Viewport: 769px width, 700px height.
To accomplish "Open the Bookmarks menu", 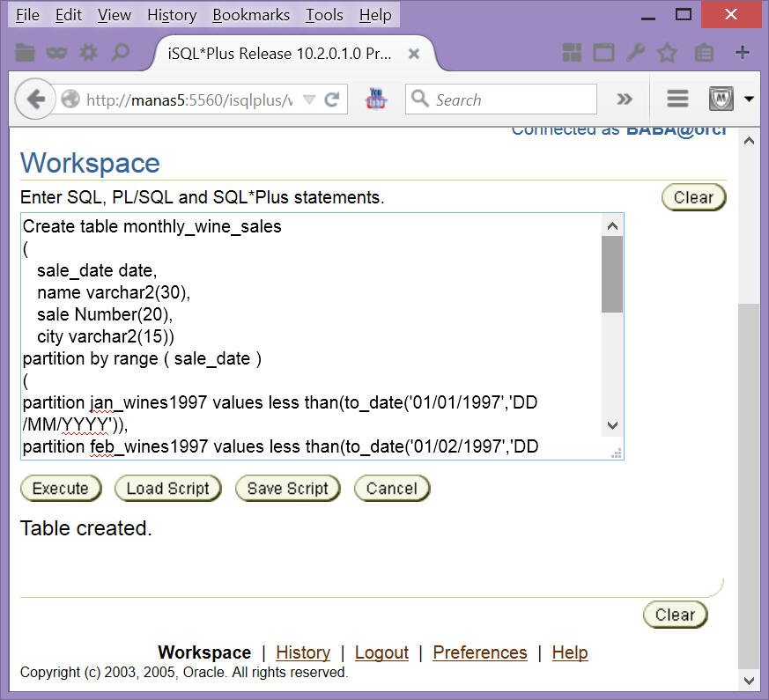I will coord(251,15).
